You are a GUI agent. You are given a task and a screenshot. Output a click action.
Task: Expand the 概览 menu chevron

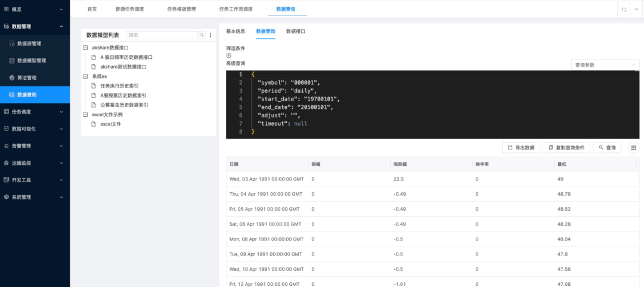tap(61, 9)
